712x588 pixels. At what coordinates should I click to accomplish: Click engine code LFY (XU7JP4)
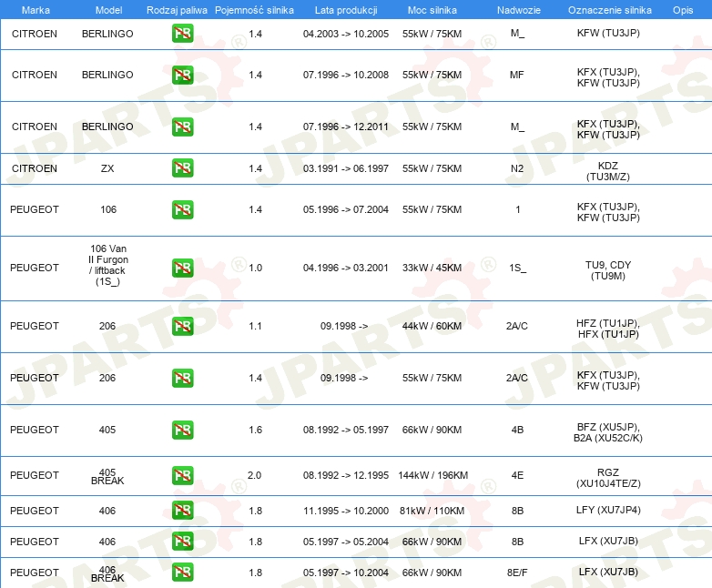pos(608,510)
